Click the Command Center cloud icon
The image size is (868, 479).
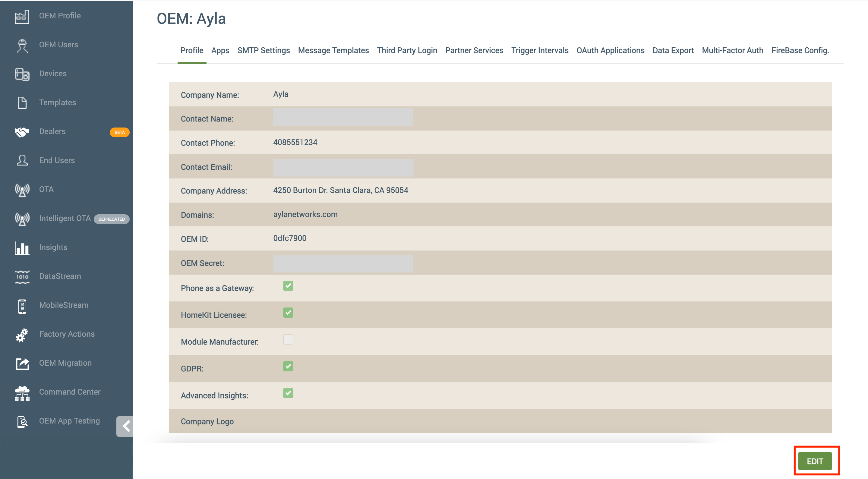(22, 393)
